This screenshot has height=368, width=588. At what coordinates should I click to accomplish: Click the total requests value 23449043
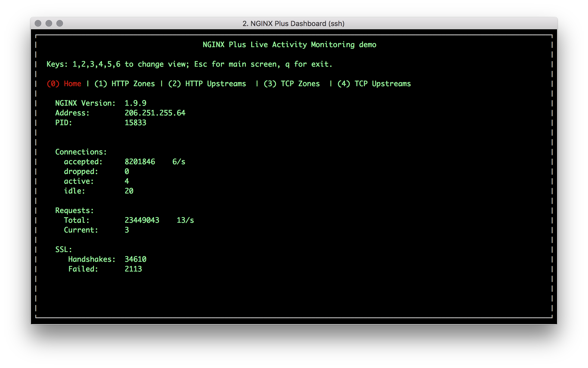tap(142, 220)
